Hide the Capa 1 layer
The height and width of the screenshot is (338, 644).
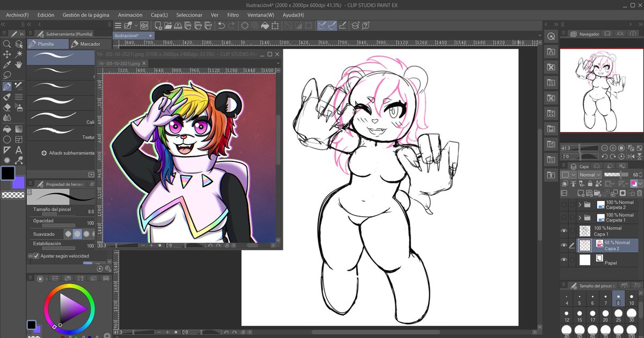point(564,231)
